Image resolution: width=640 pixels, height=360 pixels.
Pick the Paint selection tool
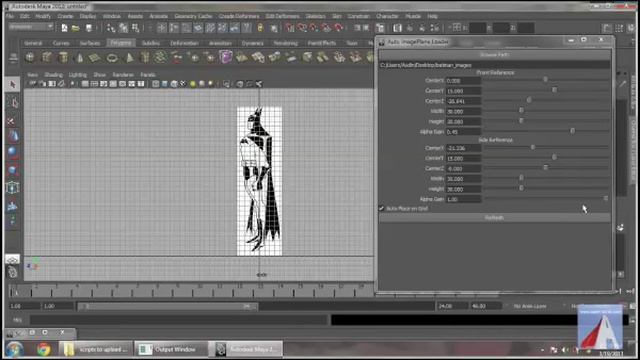click(x=11, y=121)
